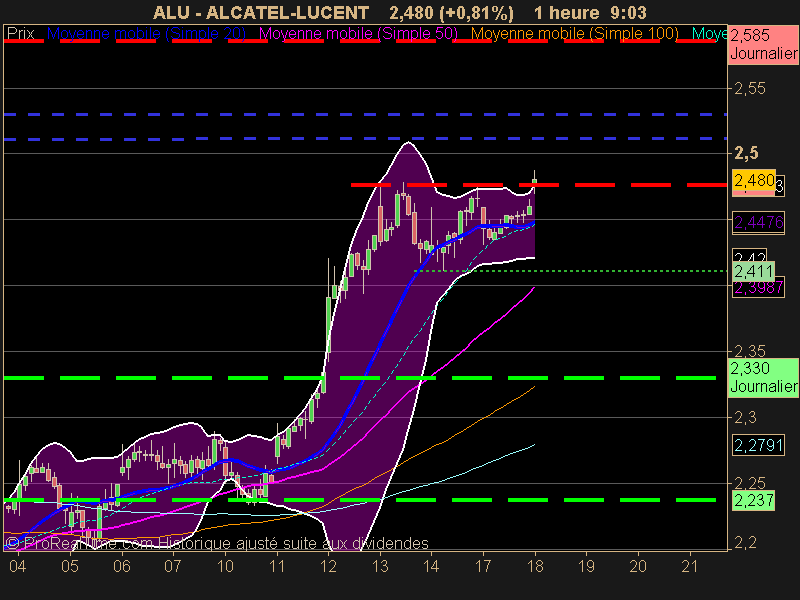Click the latest green candlestick above 2,48
Viewport: 800px width, 600px height.
pos(535,181)
